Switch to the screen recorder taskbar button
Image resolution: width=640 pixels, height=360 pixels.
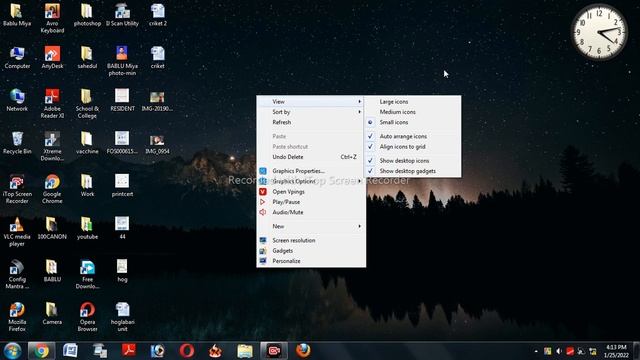point(274,351)
